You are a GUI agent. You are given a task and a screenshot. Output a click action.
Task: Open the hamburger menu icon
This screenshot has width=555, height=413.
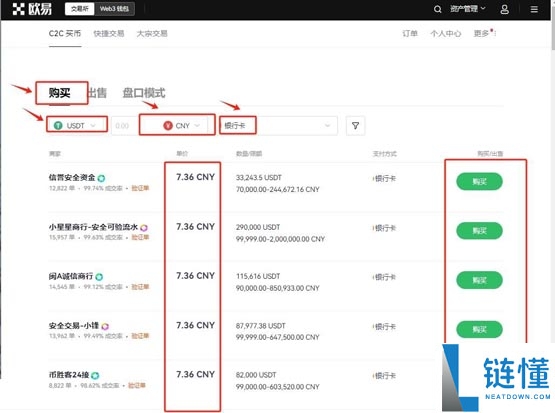(x=534, y=10)
